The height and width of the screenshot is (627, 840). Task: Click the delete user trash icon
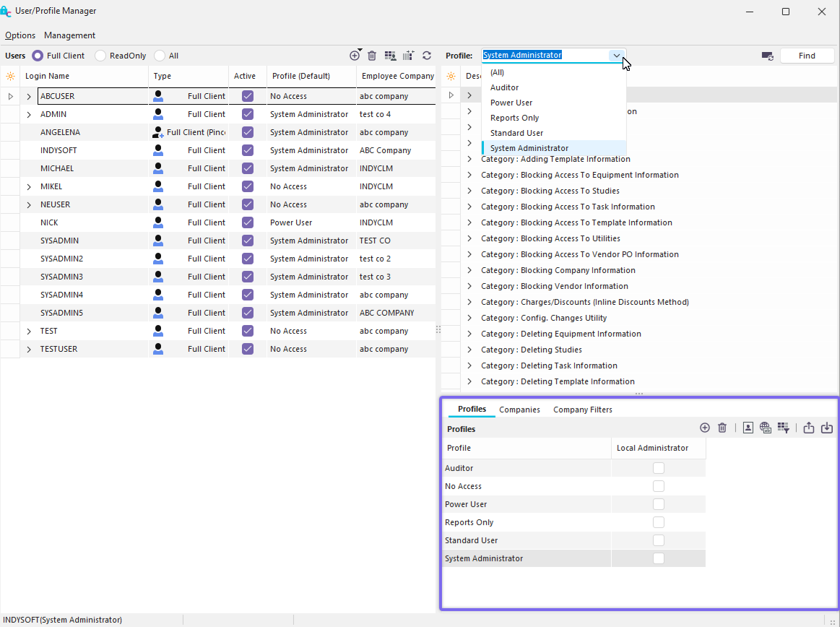point(372,56)
